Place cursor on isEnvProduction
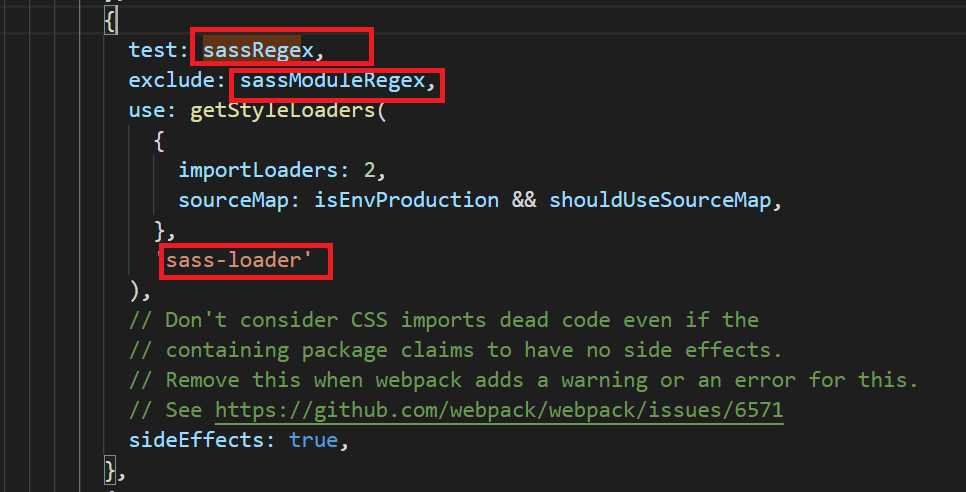 click(406, 199)
